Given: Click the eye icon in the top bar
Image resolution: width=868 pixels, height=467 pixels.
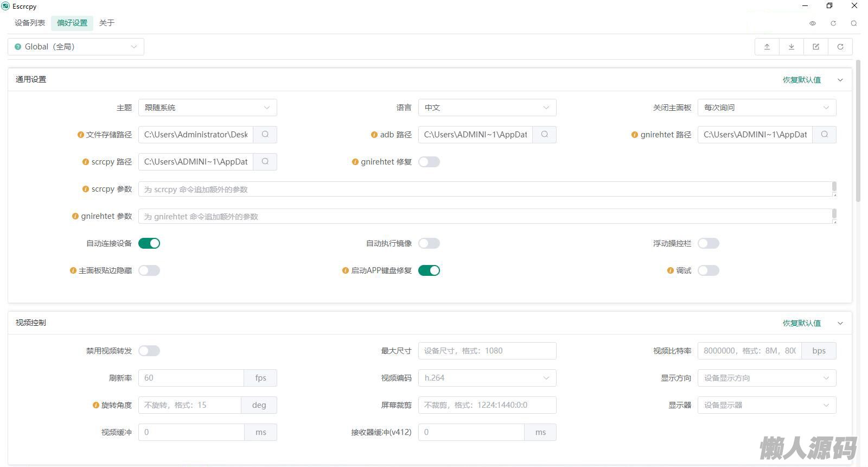Looking at the screenshot, I should [x=812, y=23].
